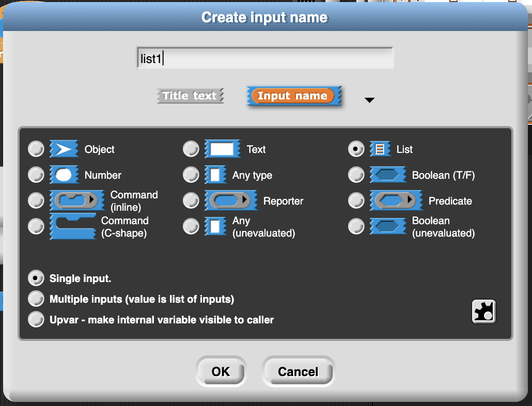Choose Upvar internal variable option
The width and height of the screenshot is (532, 406).
pos(36,320)
